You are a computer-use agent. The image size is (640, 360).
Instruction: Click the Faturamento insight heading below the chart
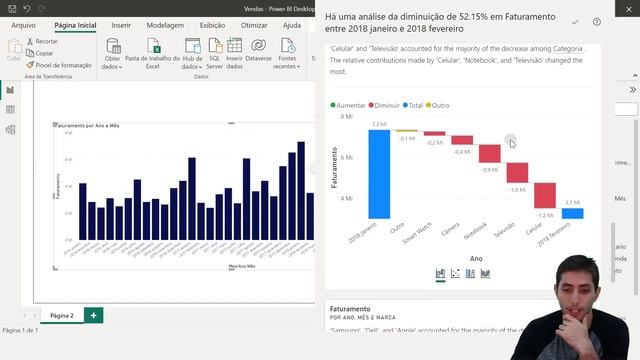click(350, 309)
